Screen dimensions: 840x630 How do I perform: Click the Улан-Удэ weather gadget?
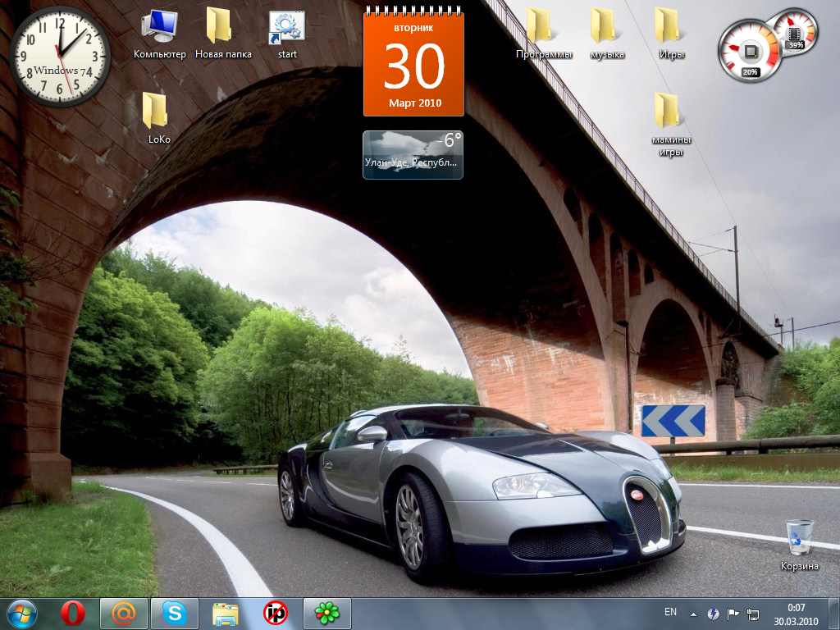413,154
